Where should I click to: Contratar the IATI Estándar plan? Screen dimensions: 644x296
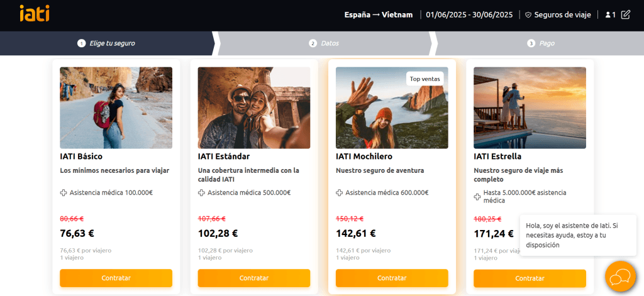(x=254, y=278)
